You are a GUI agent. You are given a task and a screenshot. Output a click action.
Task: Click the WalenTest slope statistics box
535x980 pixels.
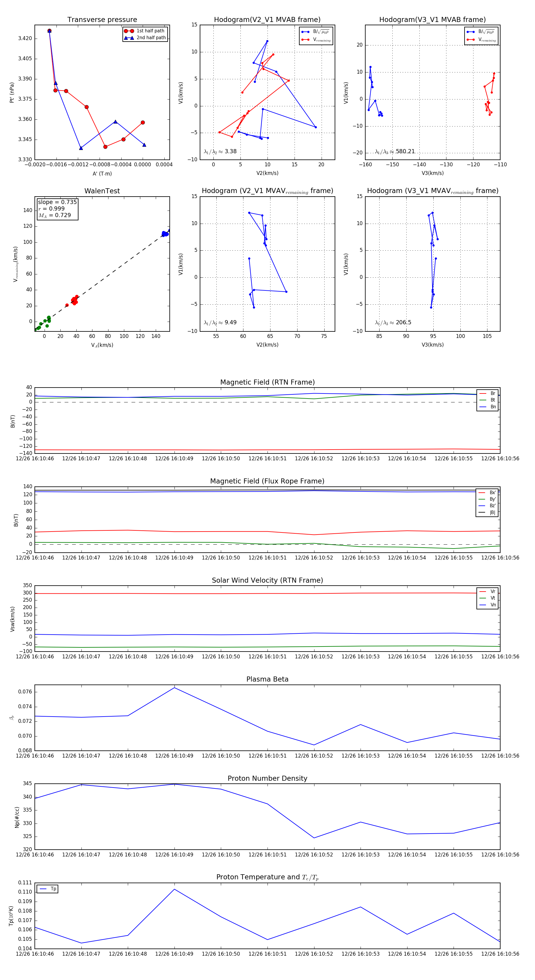click(57, 208)
